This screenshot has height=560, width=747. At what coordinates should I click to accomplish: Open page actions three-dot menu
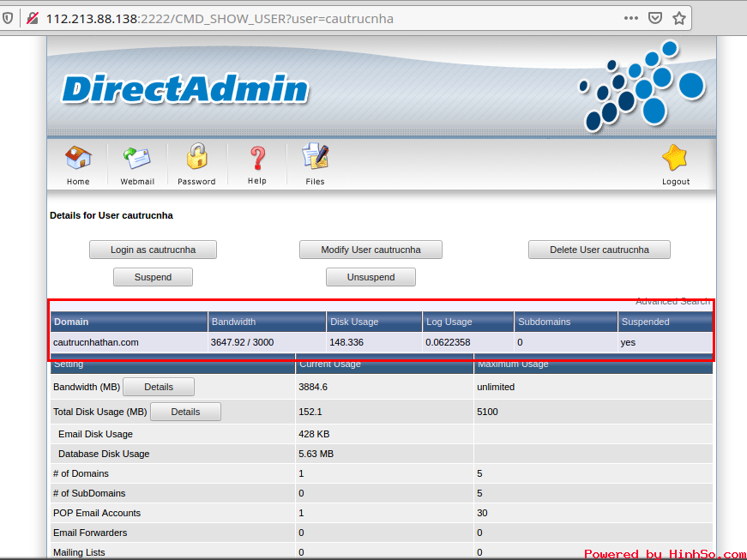[630, 18]
